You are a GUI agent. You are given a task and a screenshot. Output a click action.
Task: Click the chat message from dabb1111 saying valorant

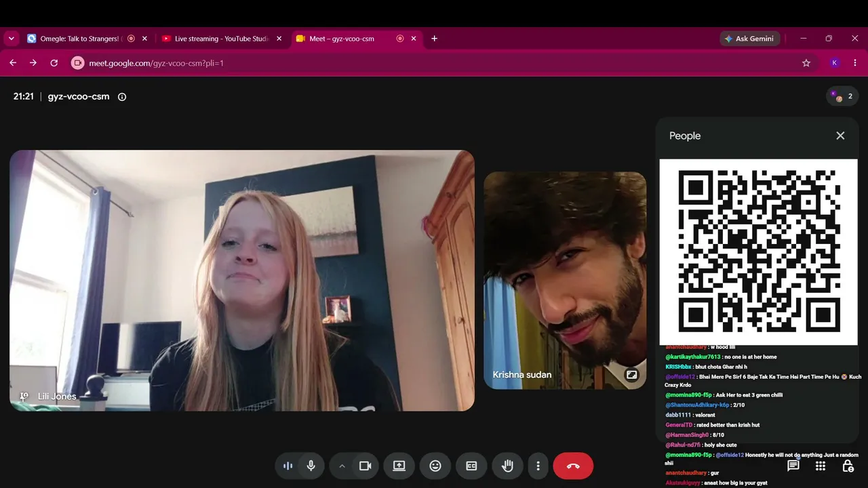[690, 415]
